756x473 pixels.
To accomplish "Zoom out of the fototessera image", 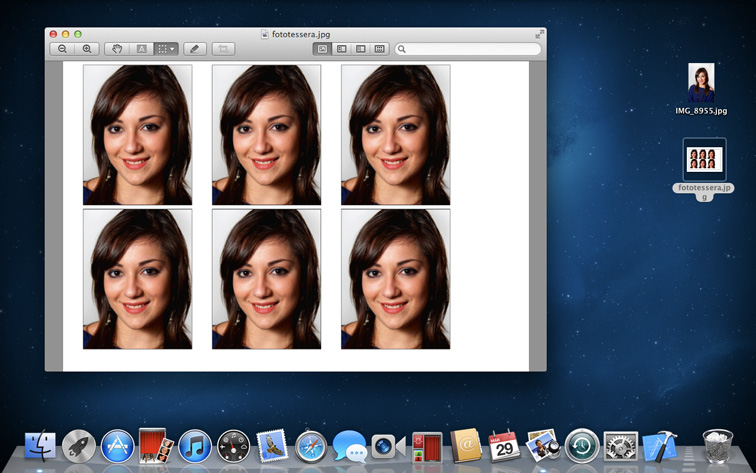I will [x=62, y=49].
